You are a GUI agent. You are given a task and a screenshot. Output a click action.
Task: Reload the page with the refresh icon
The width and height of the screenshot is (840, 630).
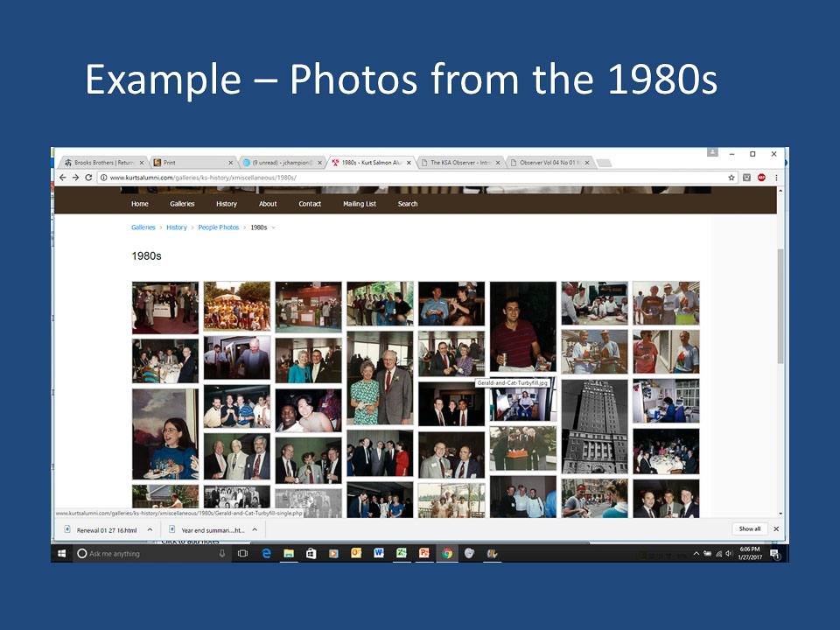point(88,178)
